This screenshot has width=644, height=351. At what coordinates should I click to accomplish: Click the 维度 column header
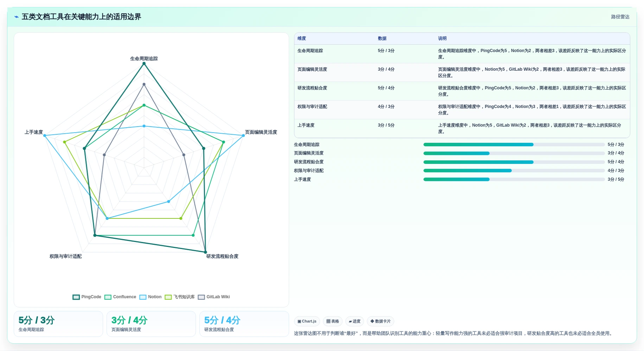(x=302, y=38)
